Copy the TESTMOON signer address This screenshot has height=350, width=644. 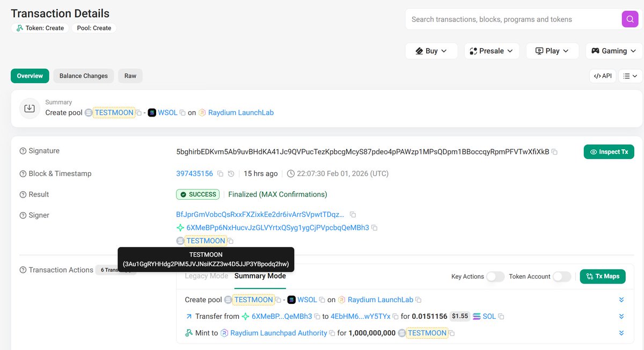point(231,241)
